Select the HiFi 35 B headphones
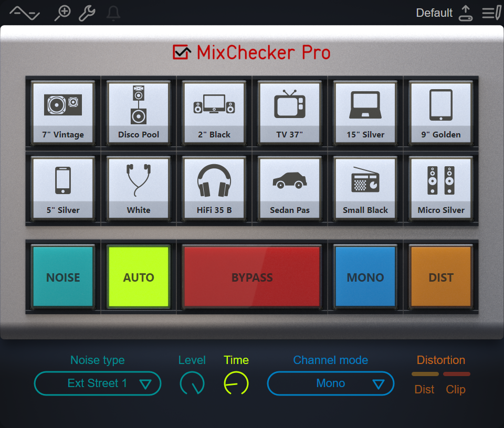This screenshot has width=504, height=428. [214, 188]
